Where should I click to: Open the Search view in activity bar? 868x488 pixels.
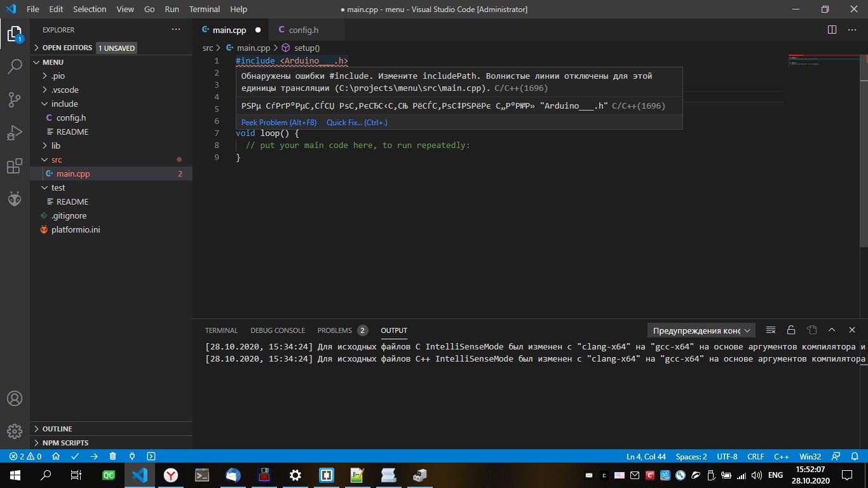15,66
